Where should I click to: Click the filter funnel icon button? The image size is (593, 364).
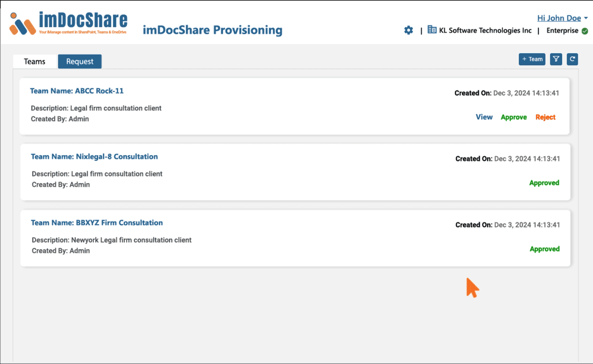click(x=556, y=59)
